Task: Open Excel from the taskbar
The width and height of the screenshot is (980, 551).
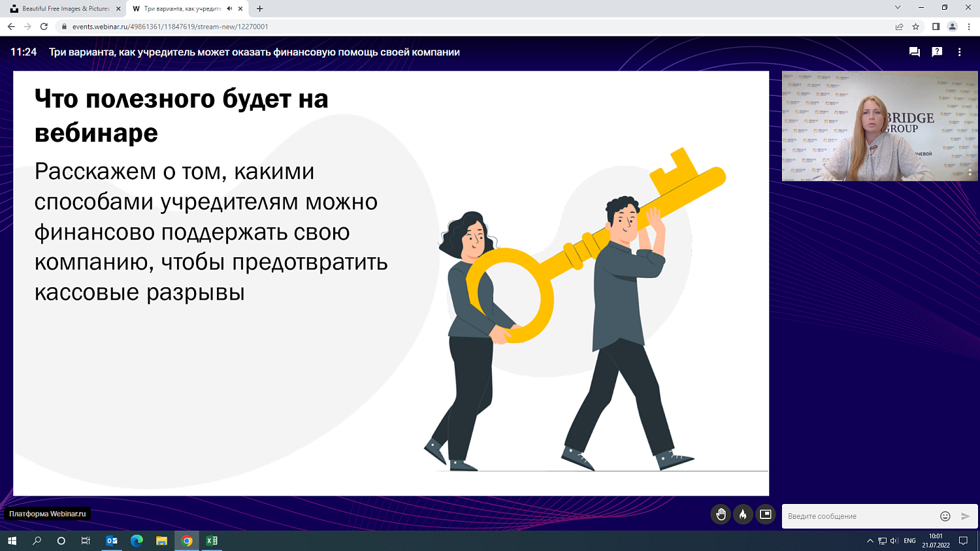Action: coord(210,541)
